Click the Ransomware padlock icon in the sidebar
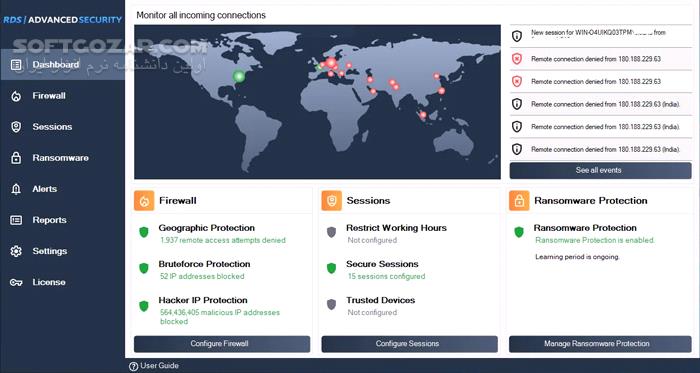Image resolution: width=700 pixels, height=373 pixels. (16, 158)
